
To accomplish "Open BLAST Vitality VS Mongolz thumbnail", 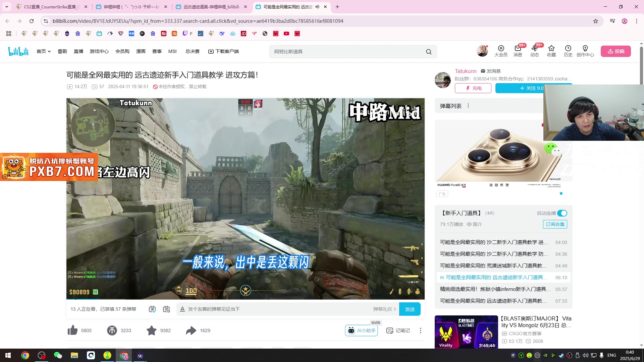I will click(x=466, y=332).
